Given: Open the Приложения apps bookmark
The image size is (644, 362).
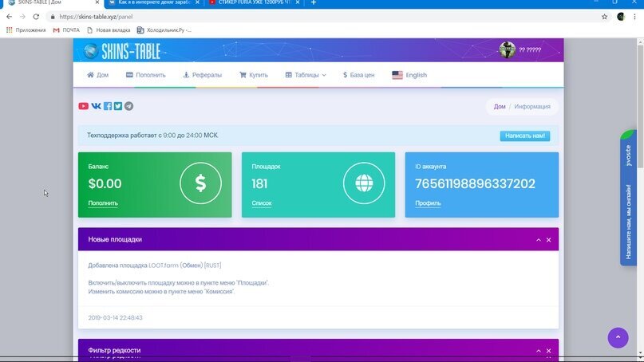Looking at the screenshot, I should (26, 30).
